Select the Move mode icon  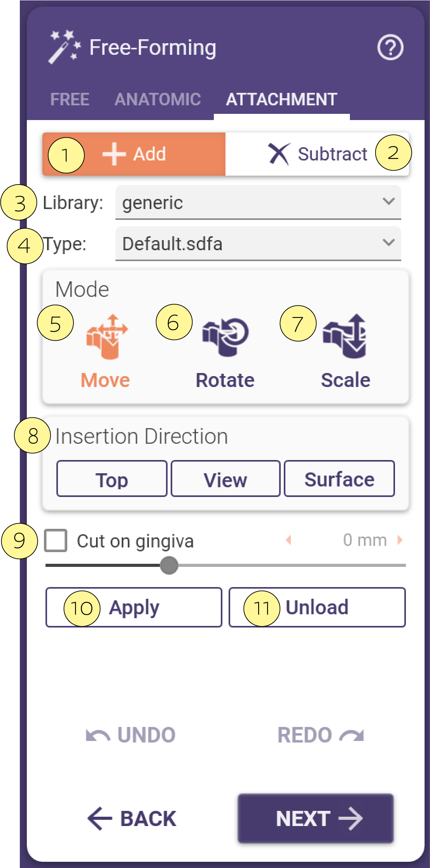(107, 336)
